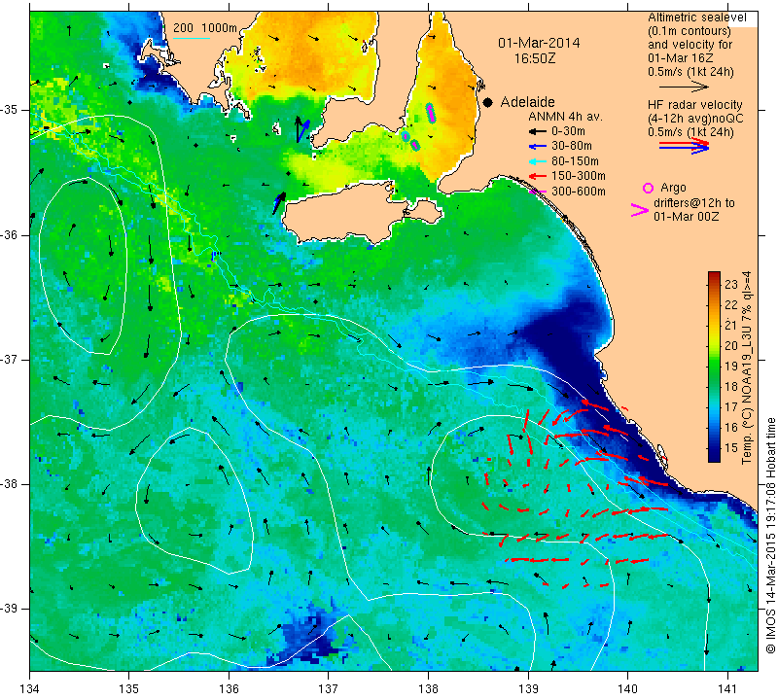The image size is (778, 700).
Task: Click the 138 longitude axis label
Action: pos(428,689)
